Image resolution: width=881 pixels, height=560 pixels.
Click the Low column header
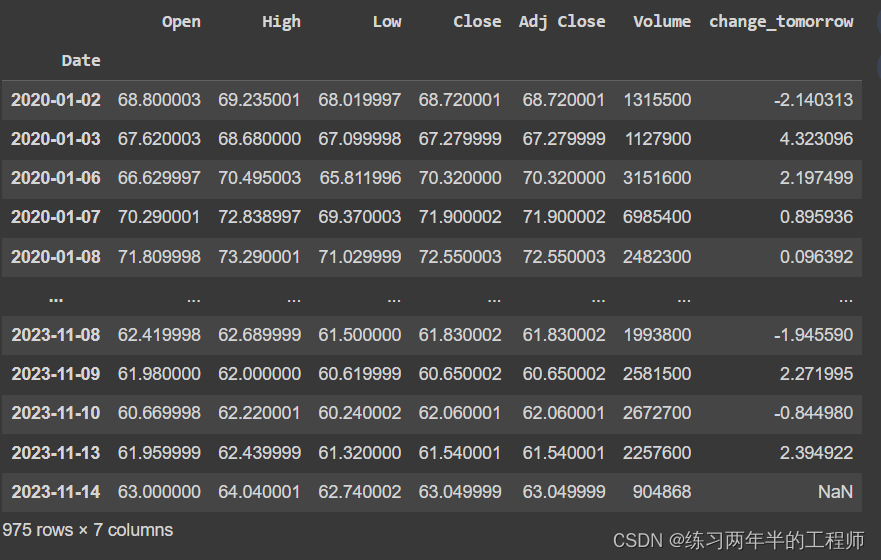pyautogui.click(x=387, y=22)
